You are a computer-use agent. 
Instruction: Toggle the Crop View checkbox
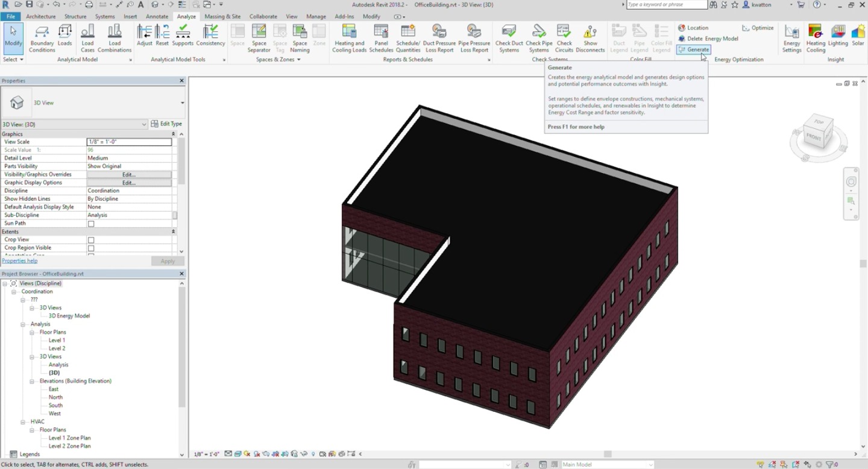91,240
